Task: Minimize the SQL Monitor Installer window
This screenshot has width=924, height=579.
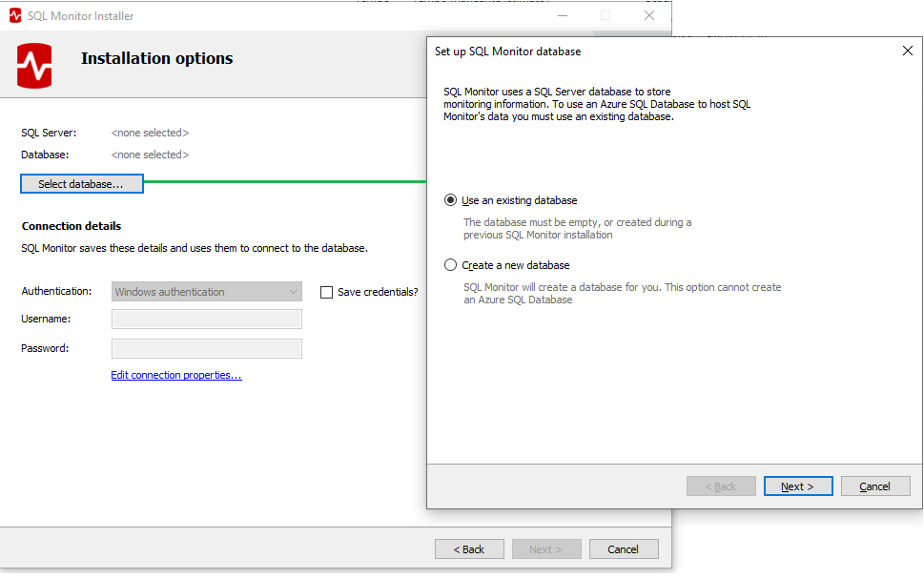Action: [562, 16]
